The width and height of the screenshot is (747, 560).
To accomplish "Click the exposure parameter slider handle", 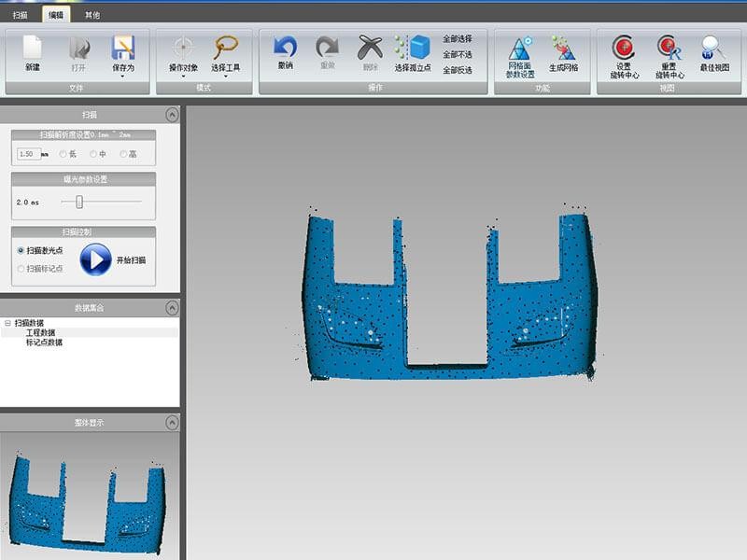I will [x=80, y=202].
